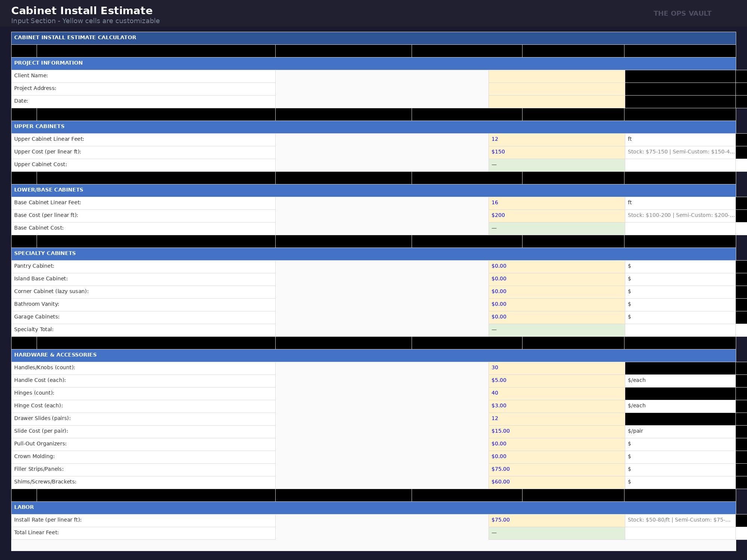Edit Base Cabinet Linear Feet value 16
This screenshot has width=747, height=560.
click(557, 203)
